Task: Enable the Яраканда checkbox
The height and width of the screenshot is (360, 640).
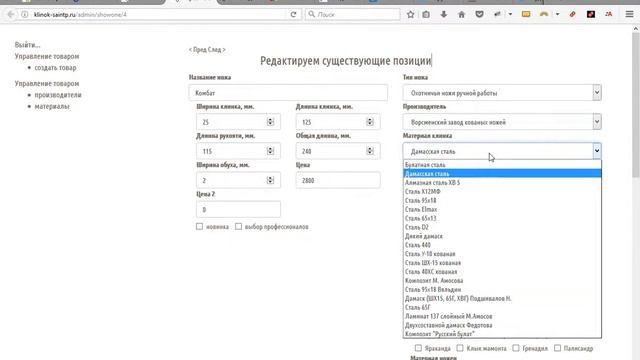Action: coord(418,348)
